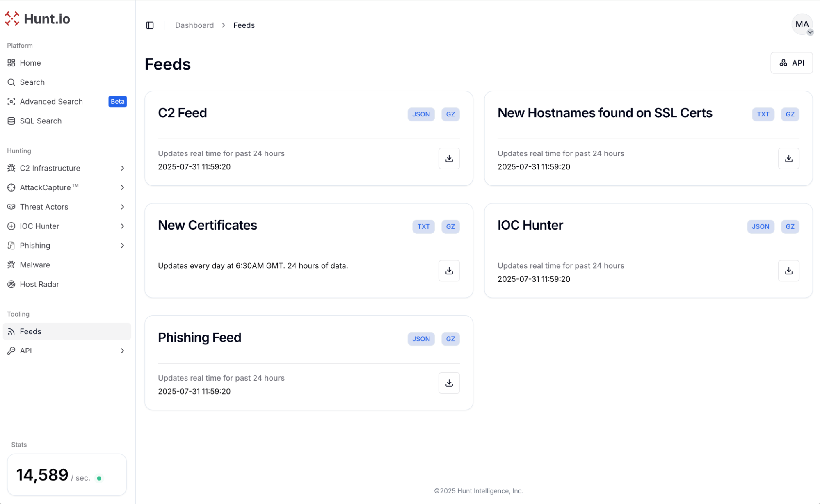This screenshot has width=820, height=504.
Task: Select Feeds in the Tooling section
Action: point(66,331)
